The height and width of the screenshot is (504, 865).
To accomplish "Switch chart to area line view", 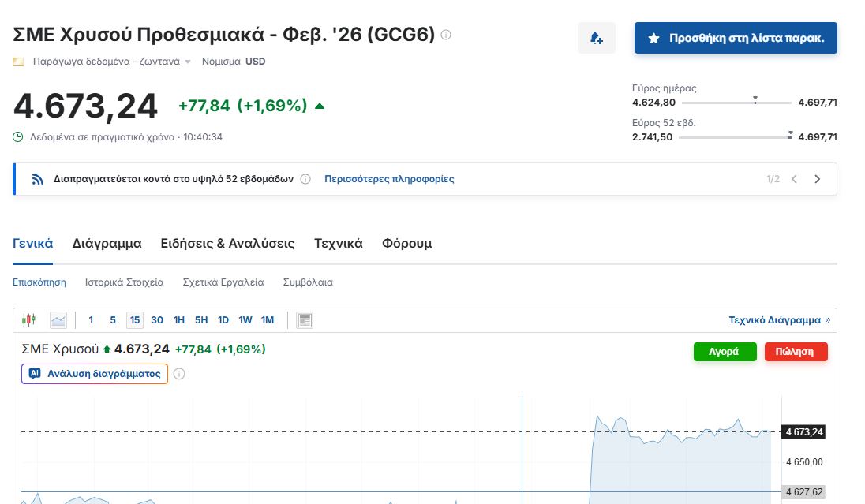I will click(x=58, y=320).
